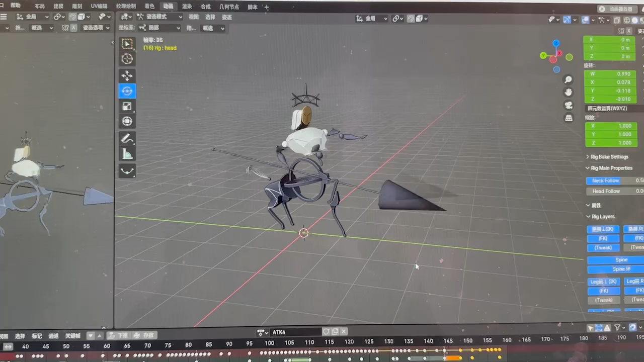Toggle only-show-errors warning icon in timeline

point(608,328)
